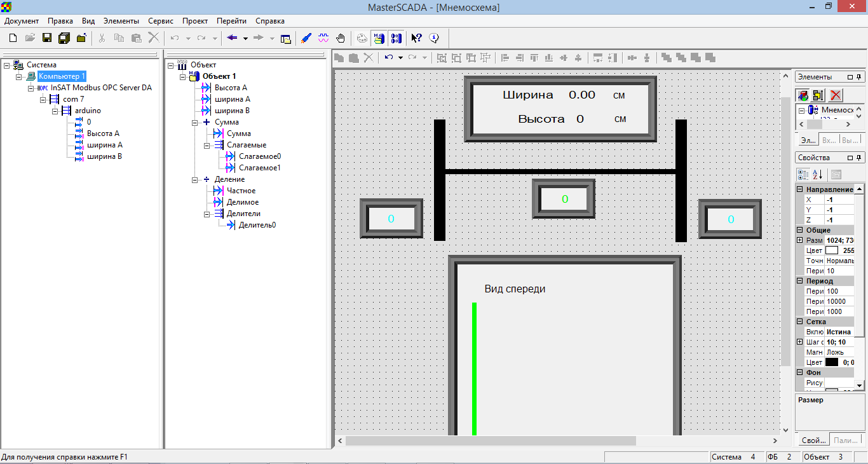Open the Элементы menu
The image size is (868, 464).
[x=121, y=21]
